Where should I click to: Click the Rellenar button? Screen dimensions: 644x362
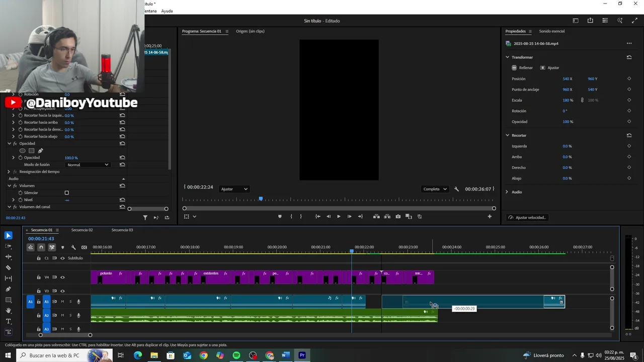coord(522,68)
